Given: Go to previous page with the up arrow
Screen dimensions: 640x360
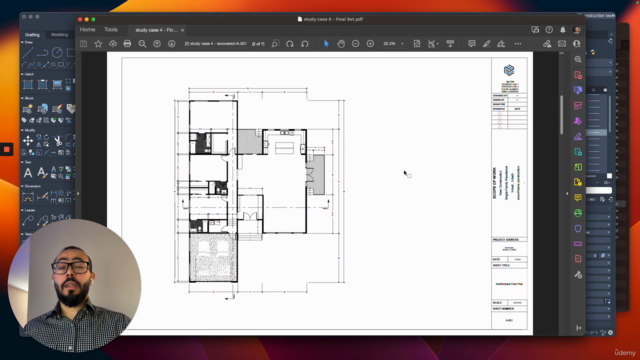Looking at the screenshot, I should click(x=157, y=44).
